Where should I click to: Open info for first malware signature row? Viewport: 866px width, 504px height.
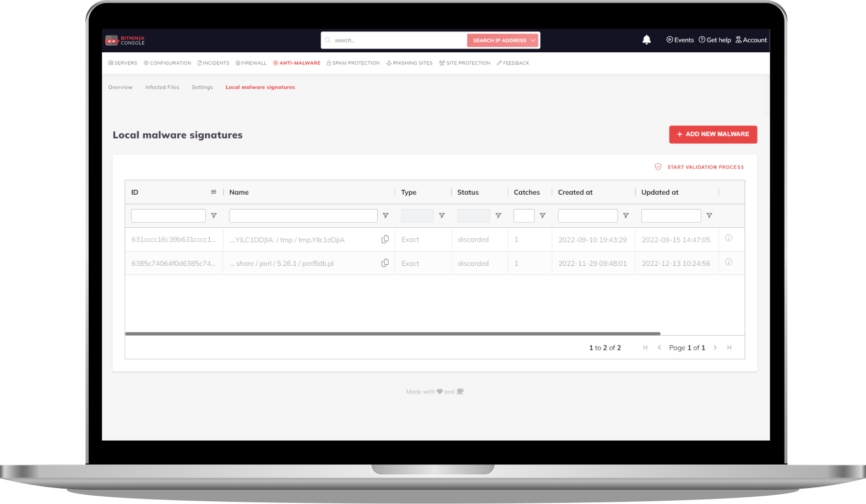(x=728, y=238)
